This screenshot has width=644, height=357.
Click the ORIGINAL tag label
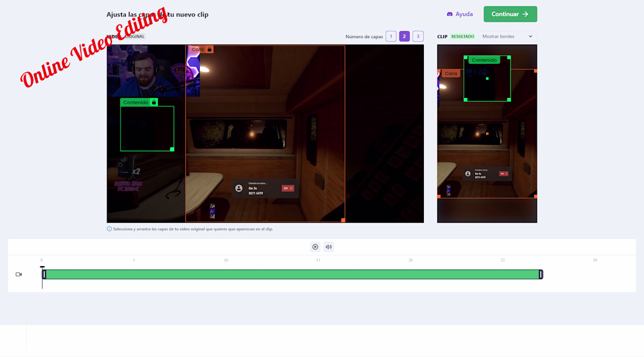click(135, 36)
